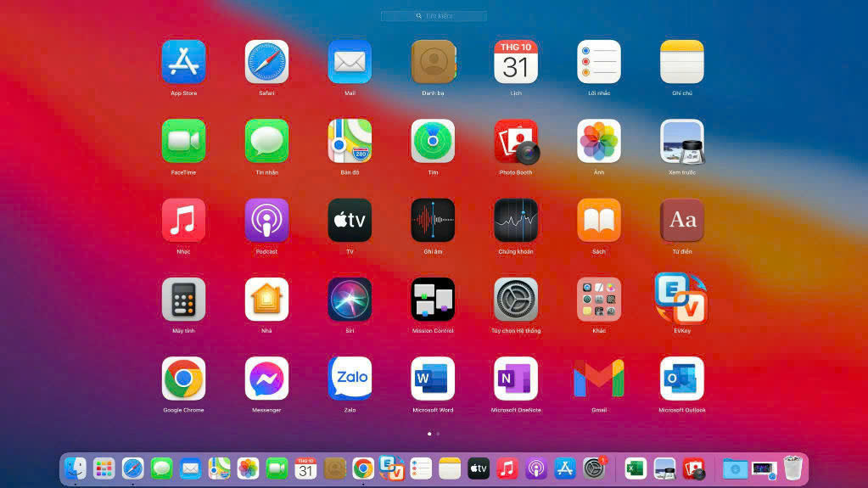Open Mission Control from Launchpad
This screenshot has height=488, width=868.
coord(433,299)
